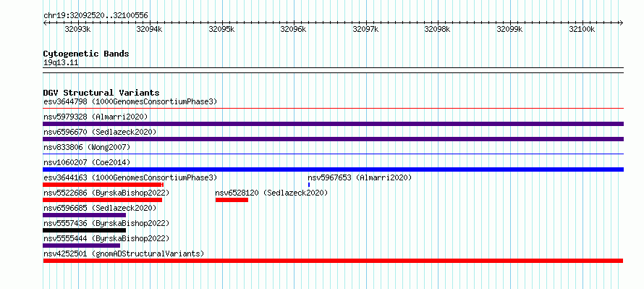Screen dimensions: 644x289
Task: Select the nsv5967653 (Almarri2020) label
Action: (x=360, y=177)
